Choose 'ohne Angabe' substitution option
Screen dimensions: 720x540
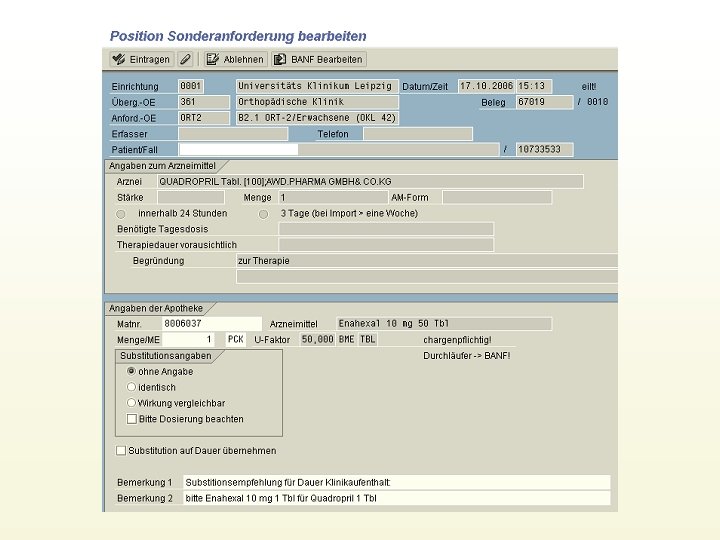131,371
